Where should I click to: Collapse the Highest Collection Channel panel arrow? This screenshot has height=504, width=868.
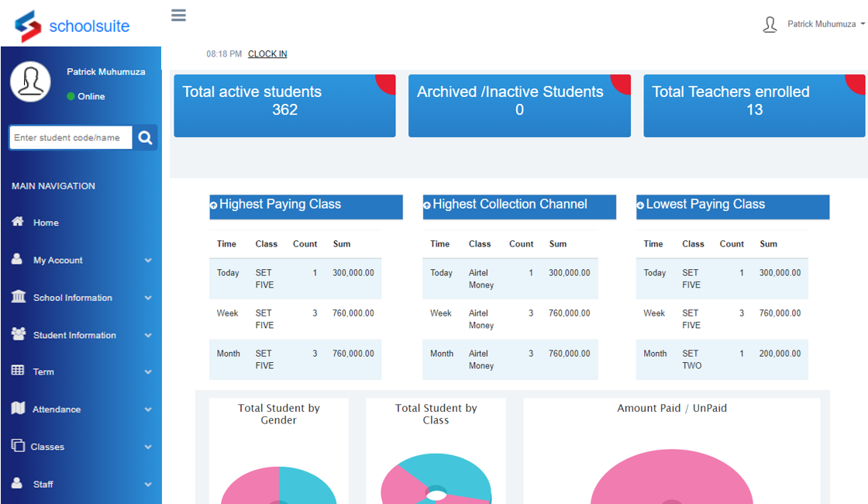(x=427, y=205)
